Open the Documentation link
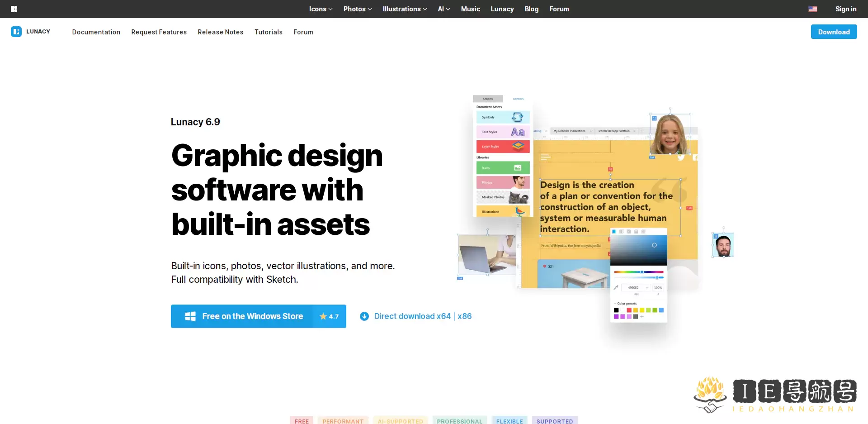The image size is (868, 424). click(x=96, y=32)
